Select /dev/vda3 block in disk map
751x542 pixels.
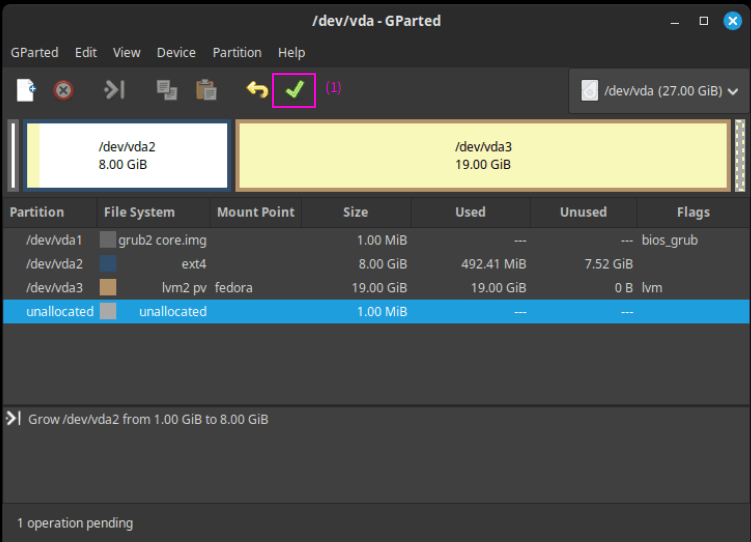tap(483, 156)
